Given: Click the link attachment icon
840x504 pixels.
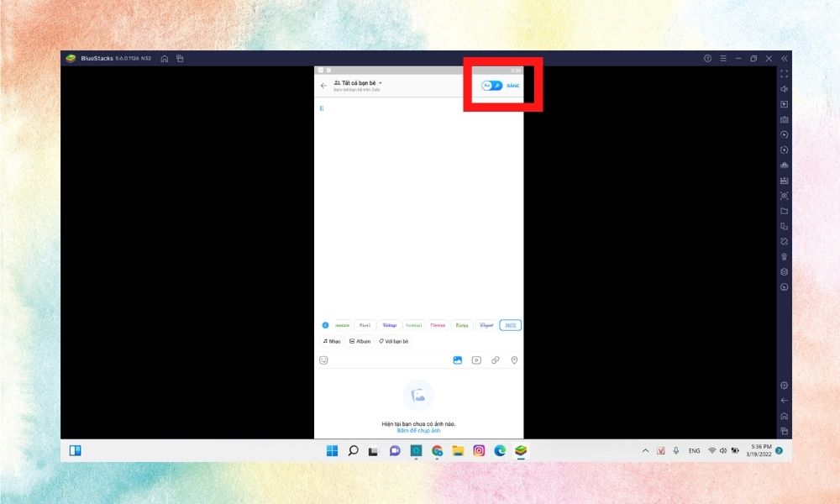Looking at the screenshot, I should tap(496, 360).
